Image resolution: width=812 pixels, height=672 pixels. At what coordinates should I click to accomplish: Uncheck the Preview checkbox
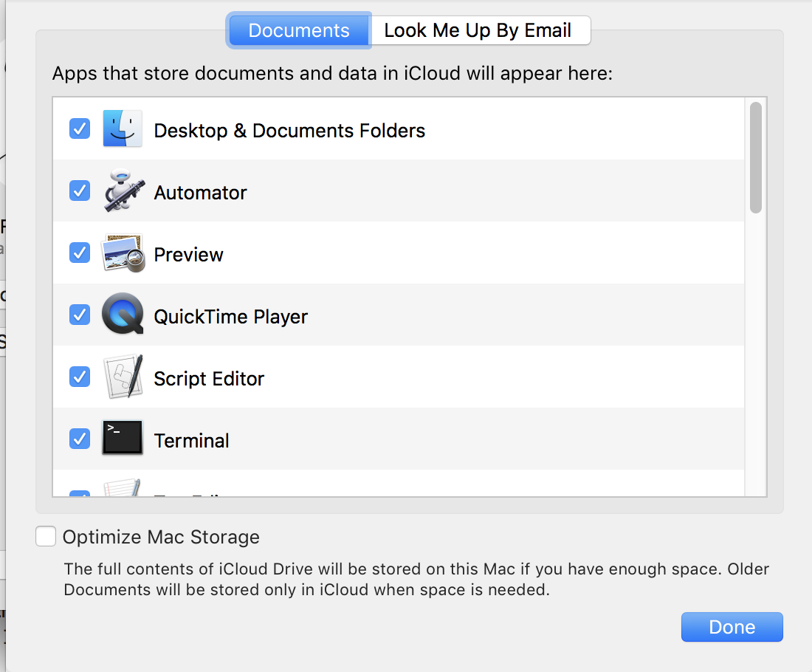[x=80, y=253]
